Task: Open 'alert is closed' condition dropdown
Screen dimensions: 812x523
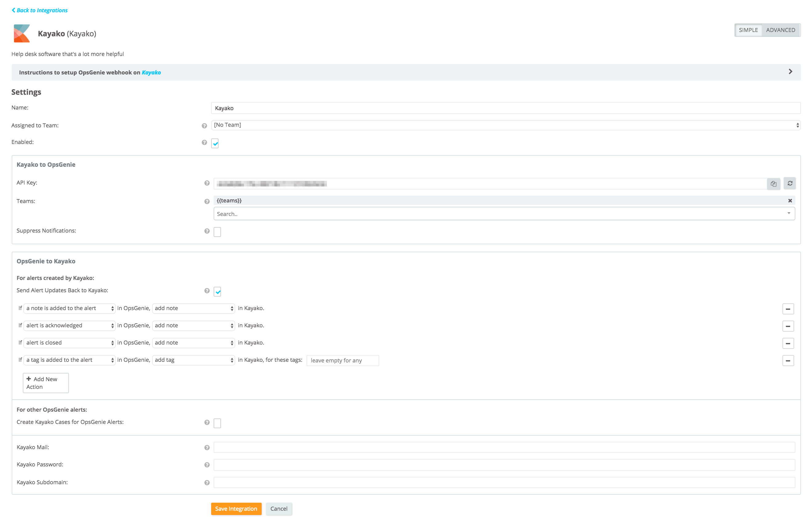Action: pyautogui.click(x=70, y=343)
